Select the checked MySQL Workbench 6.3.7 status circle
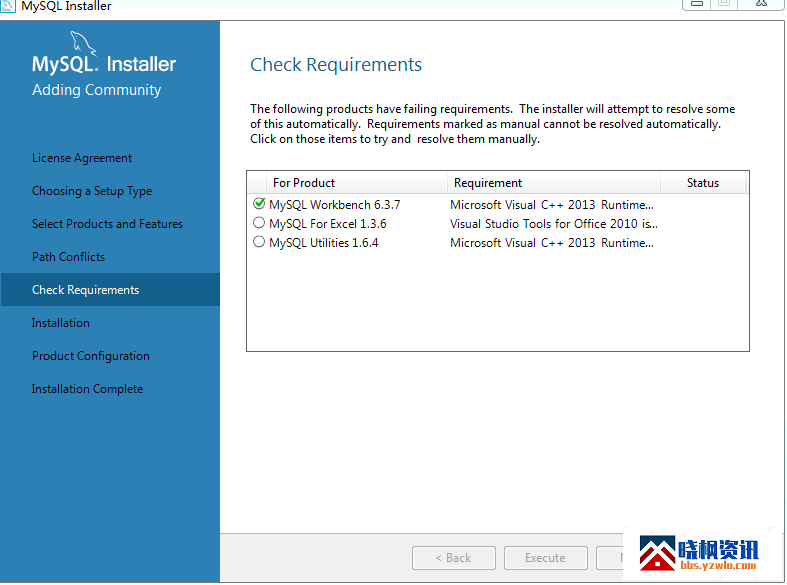The image size is (787, 585). (259, 204)
